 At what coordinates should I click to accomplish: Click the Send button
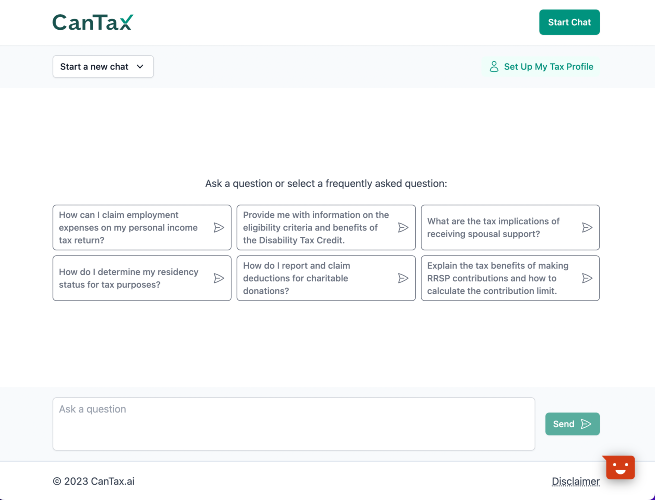[572, 424]
